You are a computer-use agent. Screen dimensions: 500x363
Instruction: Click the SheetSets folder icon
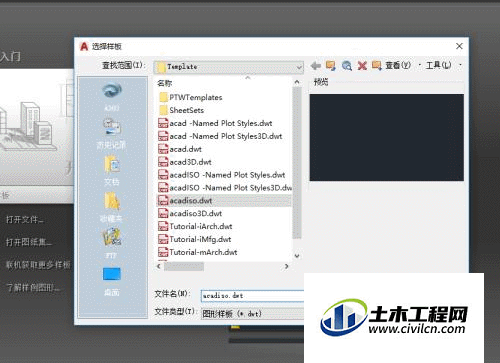[163, 110]
